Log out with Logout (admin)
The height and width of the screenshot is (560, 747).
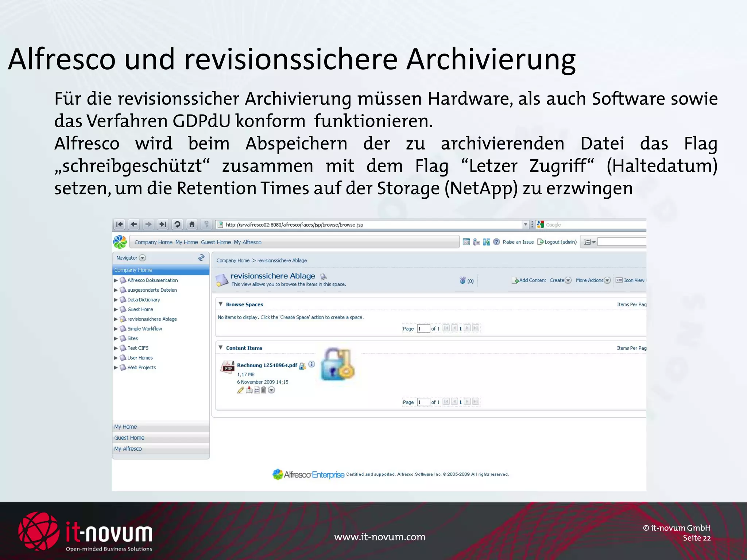coord(557,242)
